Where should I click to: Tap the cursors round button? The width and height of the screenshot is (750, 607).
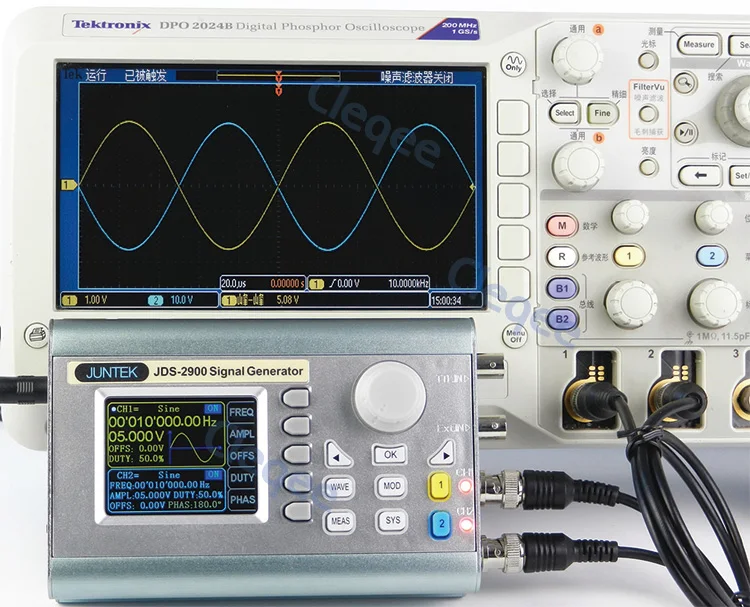(x=648, y=61)
